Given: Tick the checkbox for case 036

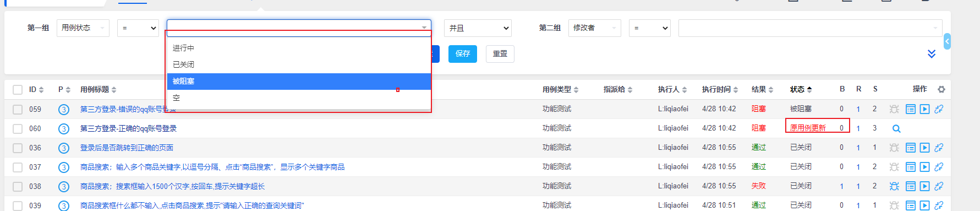Looking at the screenshot, I should click(18, 148).
